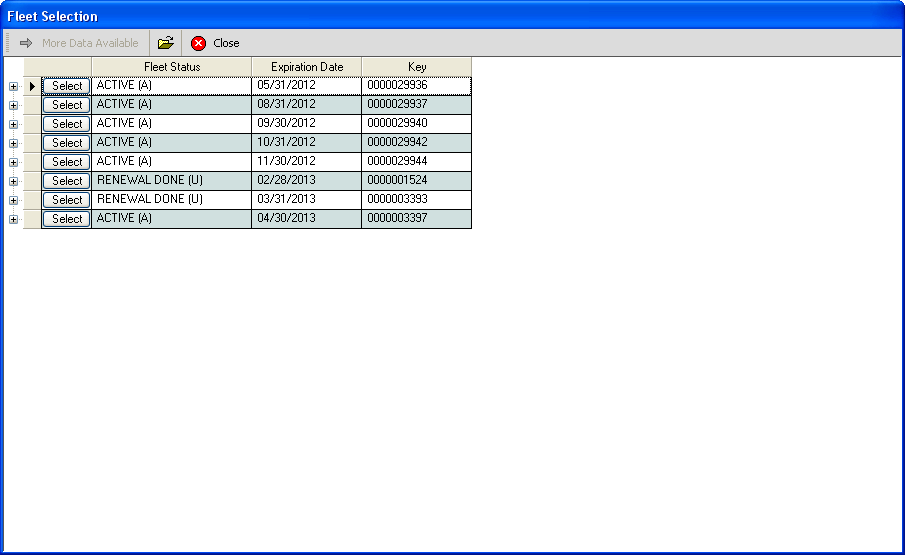Sort by Expiration Date column header

click(x=306, y=67)
